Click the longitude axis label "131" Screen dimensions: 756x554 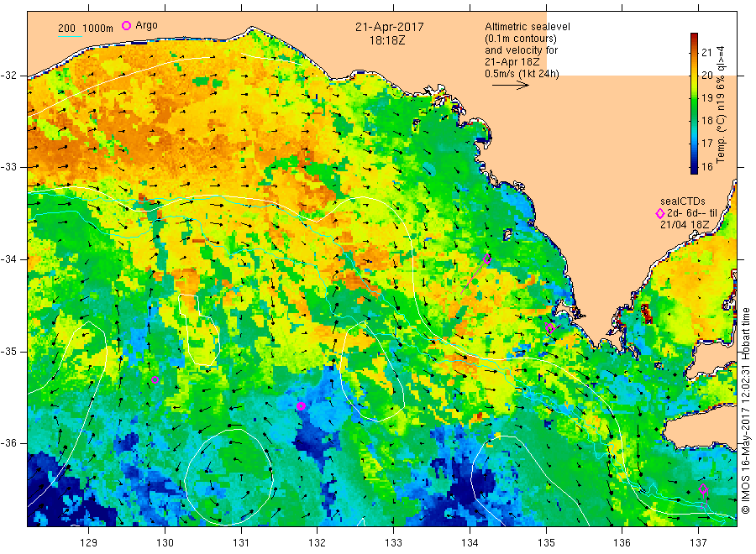pyautogui.click(x=241, y=542)
